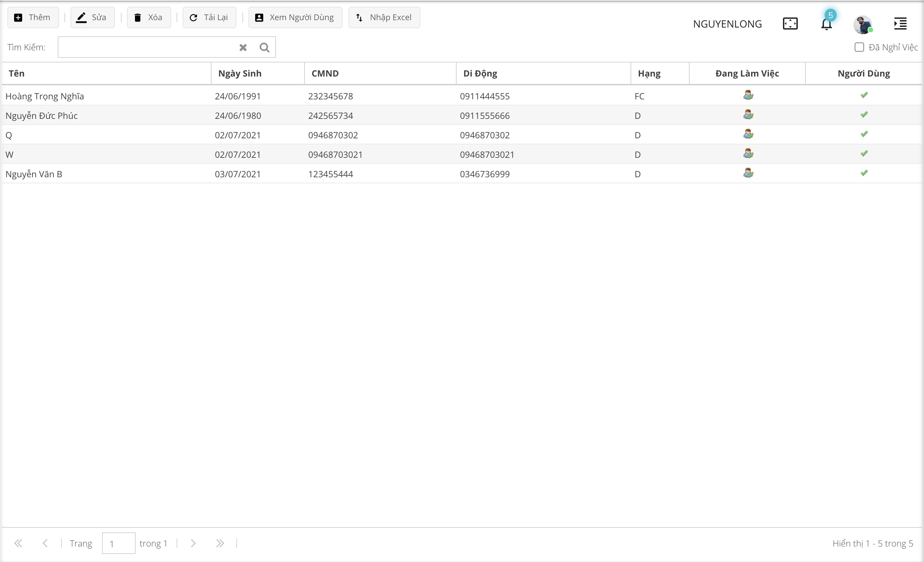Open the user avatar profile
Image resolution: width=924 pixels, height=562 pixels.
point(862,25)
